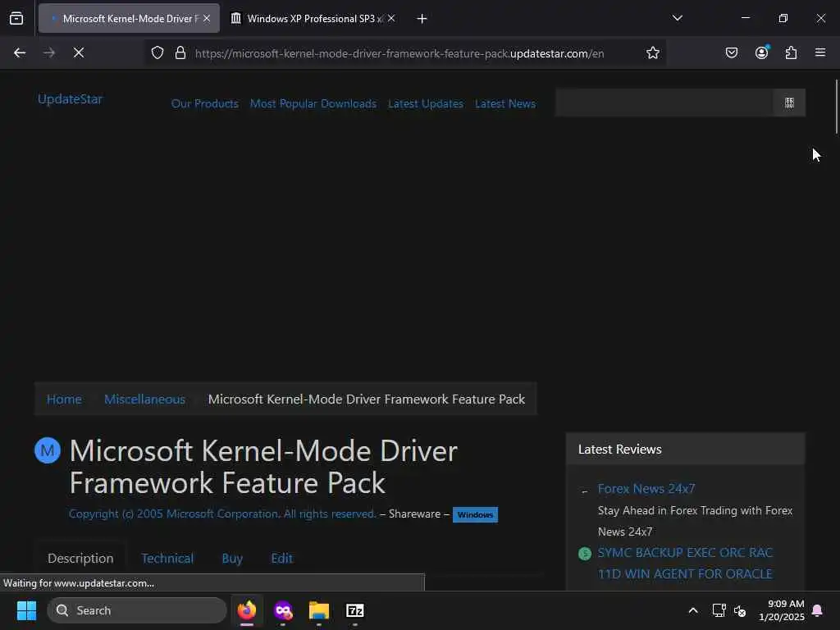Open Firefox from the taskbar

pos(247,610)
